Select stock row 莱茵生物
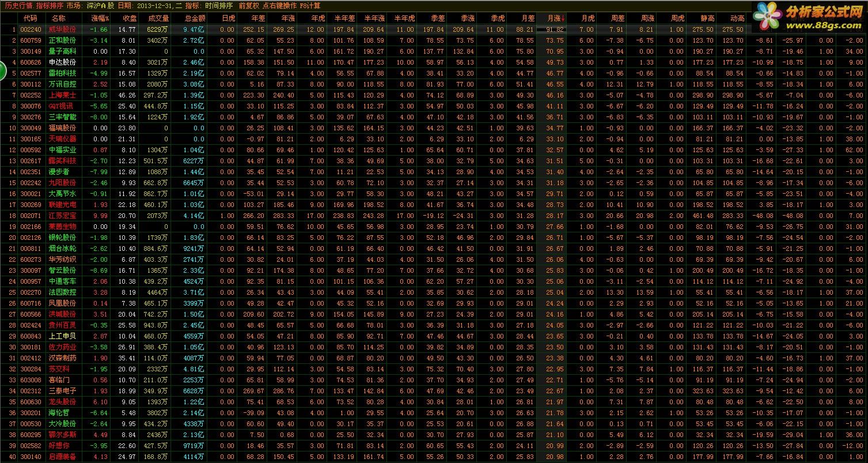 pyautogui.click(x=434, y=227)
